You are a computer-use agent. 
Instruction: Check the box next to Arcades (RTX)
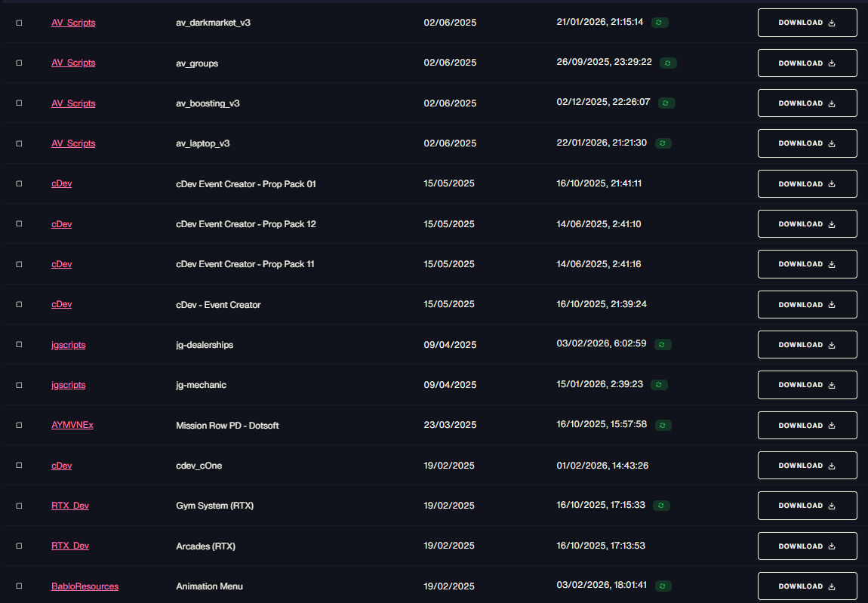[x=19, y=546]
